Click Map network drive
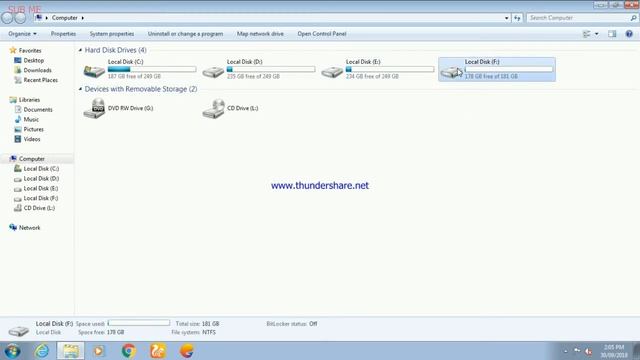The image size is (640, 360). coord(260,34)
